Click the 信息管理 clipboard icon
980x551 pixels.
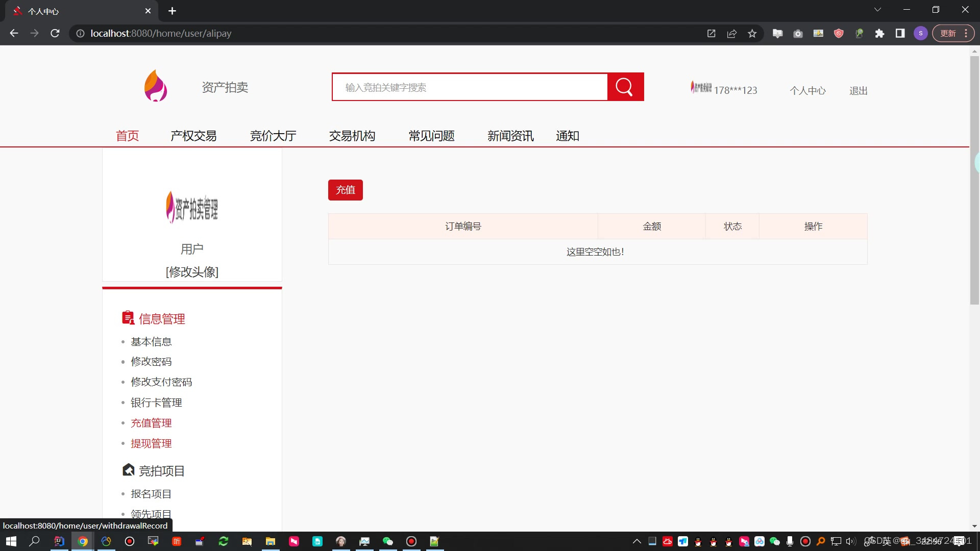(x=128, y=318)
